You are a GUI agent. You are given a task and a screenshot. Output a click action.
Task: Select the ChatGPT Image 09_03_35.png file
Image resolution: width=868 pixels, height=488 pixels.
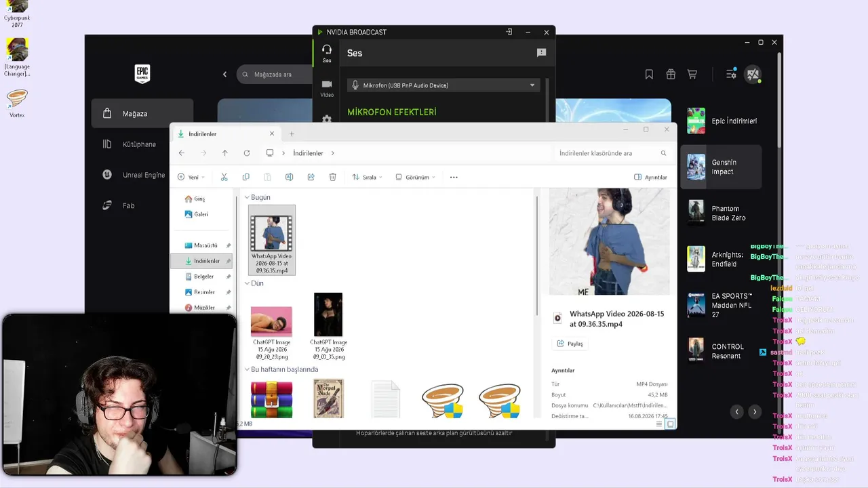tap(328, 327)
